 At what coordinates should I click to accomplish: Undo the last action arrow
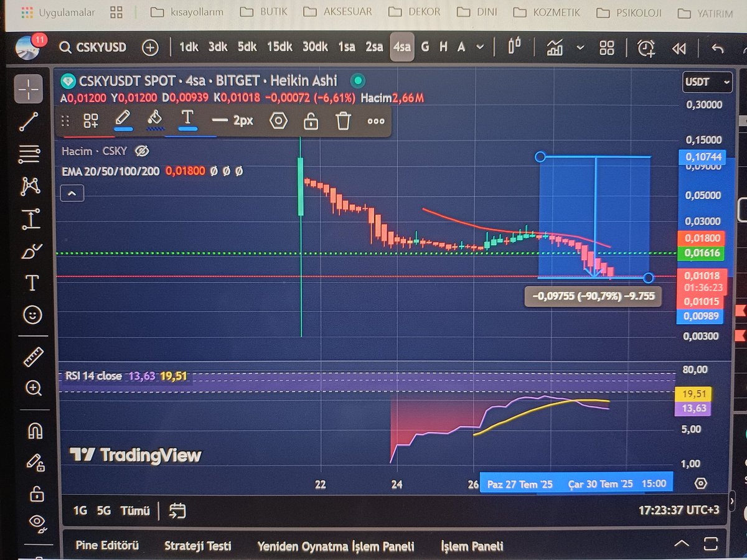click(717, 48)
